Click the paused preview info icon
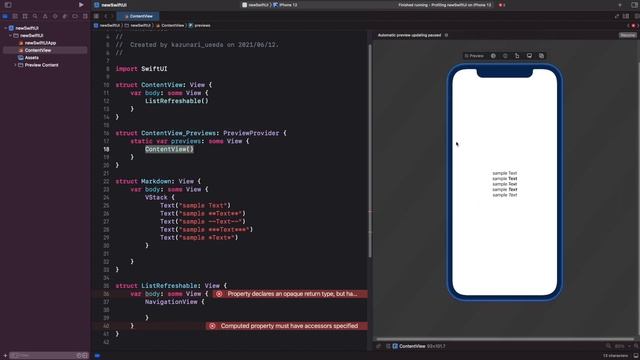Screen dimensions: 640x360 (x=446, y=35)
